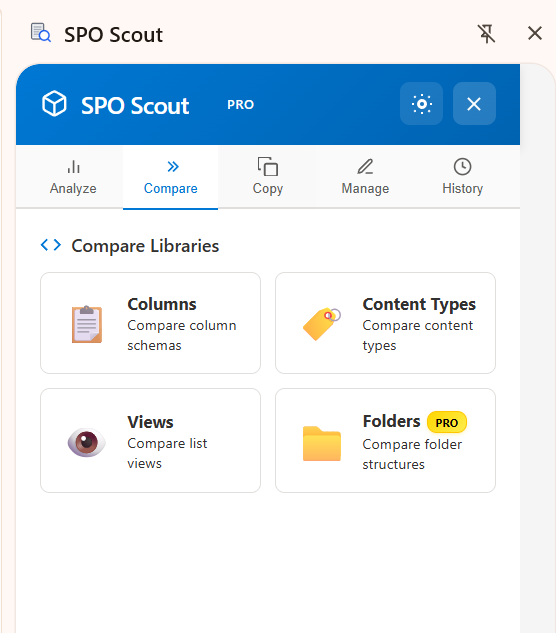Click the folder icon on Folders card
The image size is (556, 633).
322,443
